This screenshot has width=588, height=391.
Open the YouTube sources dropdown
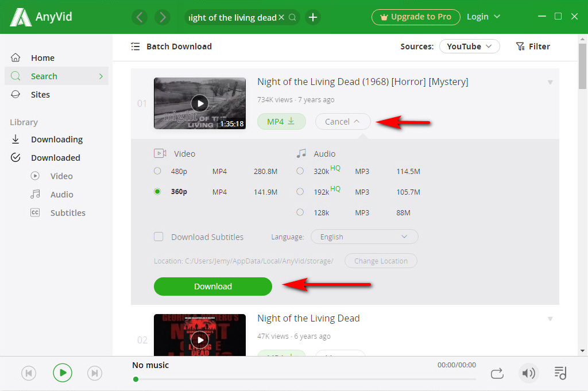click(470, 47)
